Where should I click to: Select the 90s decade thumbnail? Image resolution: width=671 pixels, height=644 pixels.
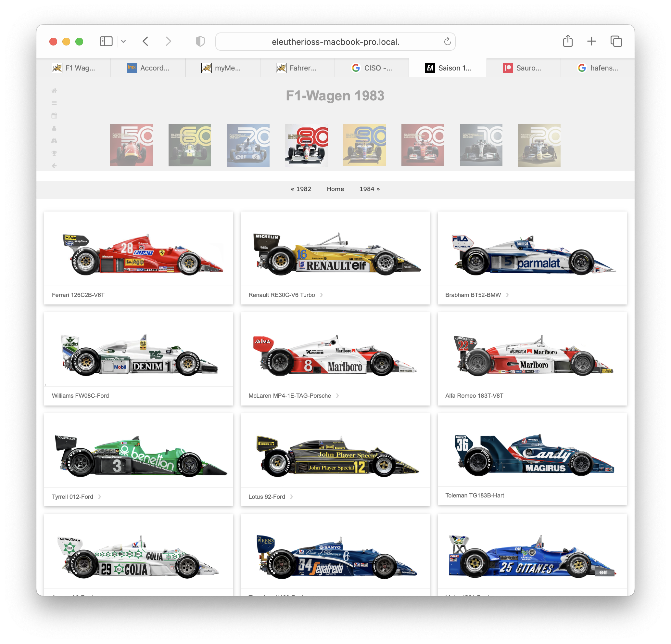pyautogui.click(x=365, y=145)
